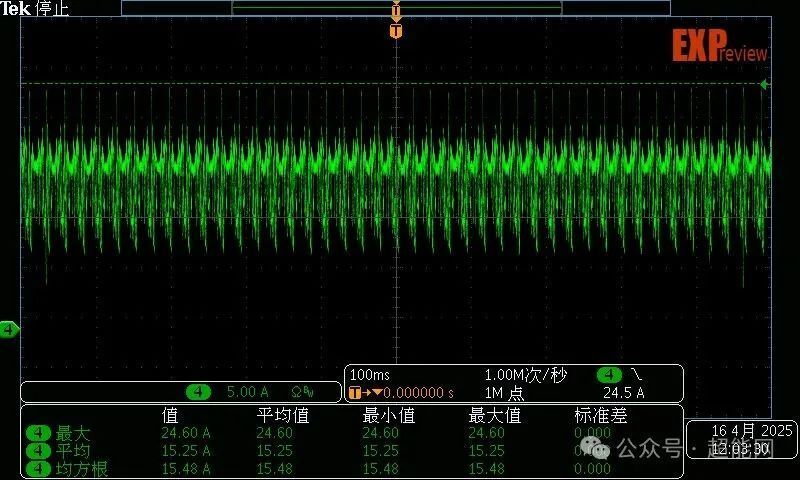This screenshot has height=480, width=800.
Task: Click the 停止 acquisition status label
Action: coord(52,9)
